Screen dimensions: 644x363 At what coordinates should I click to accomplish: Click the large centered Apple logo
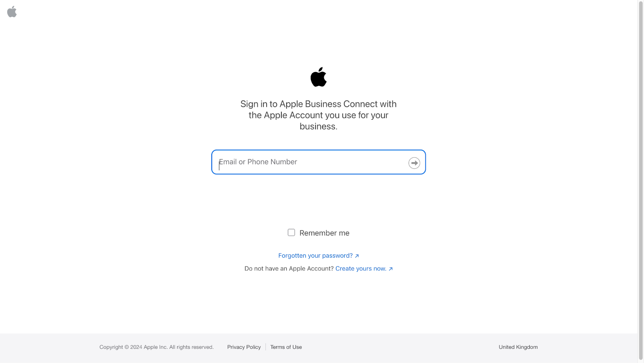tap(318, 77)
